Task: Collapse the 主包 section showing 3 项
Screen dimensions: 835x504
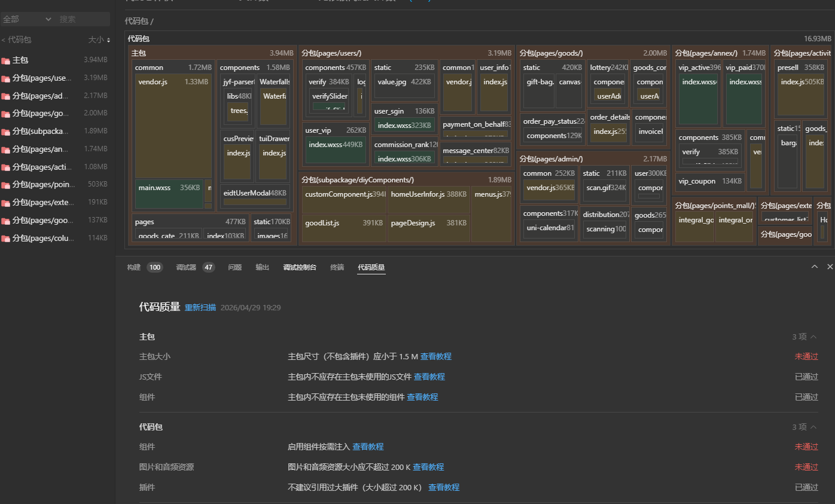Action: tap(813, 337)
